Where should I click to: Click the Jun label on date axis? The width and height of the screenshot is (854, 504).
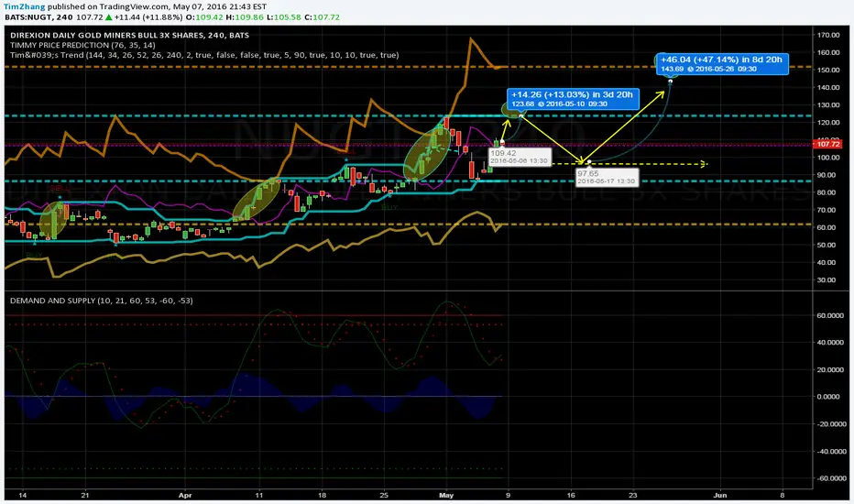(x=720, y=495)
